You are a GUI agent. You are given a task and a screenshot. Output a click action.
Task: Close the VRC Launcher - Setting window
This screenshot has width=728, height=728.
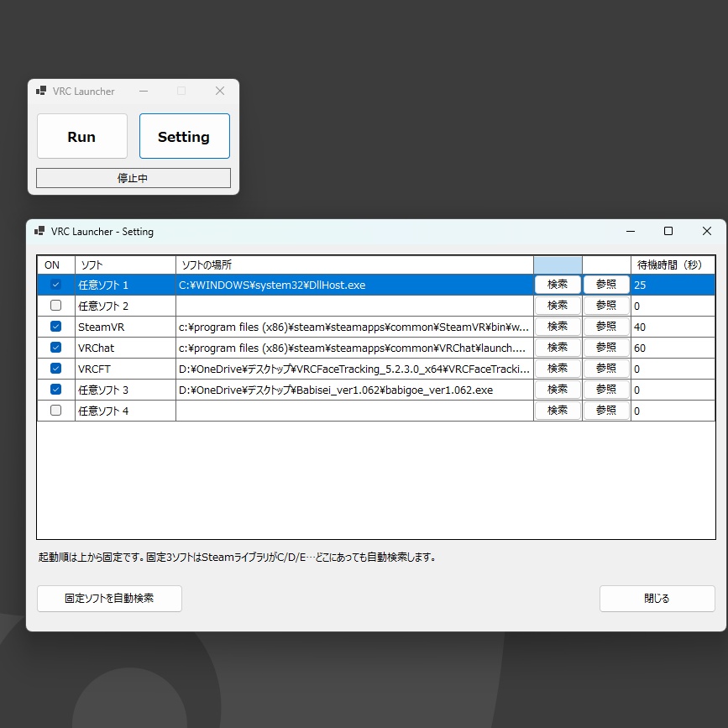click(x=707, y=231)
